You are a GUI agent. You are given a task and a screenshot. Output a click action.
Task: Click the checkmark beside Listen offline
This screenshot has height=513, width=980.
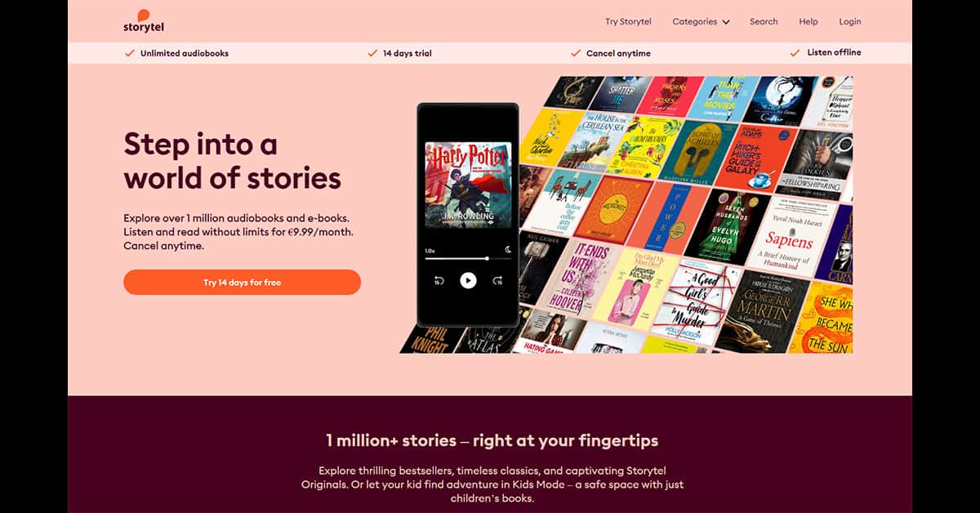coord(795,52)
